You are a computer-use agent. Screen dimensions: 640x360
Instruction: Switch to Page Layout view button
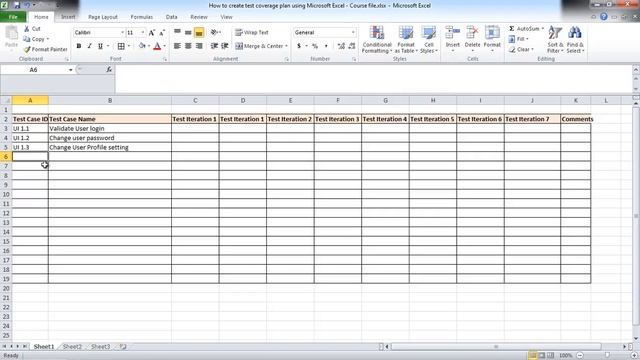542,356
